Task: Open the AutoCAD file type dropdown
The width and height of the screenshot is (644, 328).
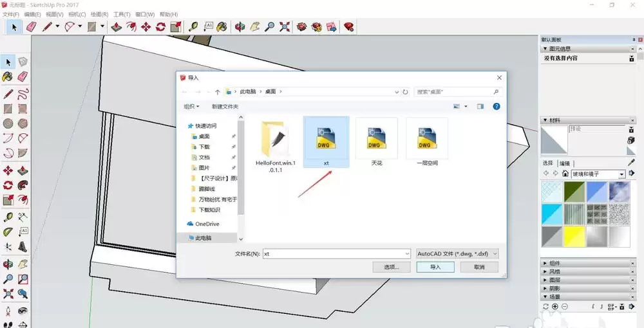Action: (457, 254)
